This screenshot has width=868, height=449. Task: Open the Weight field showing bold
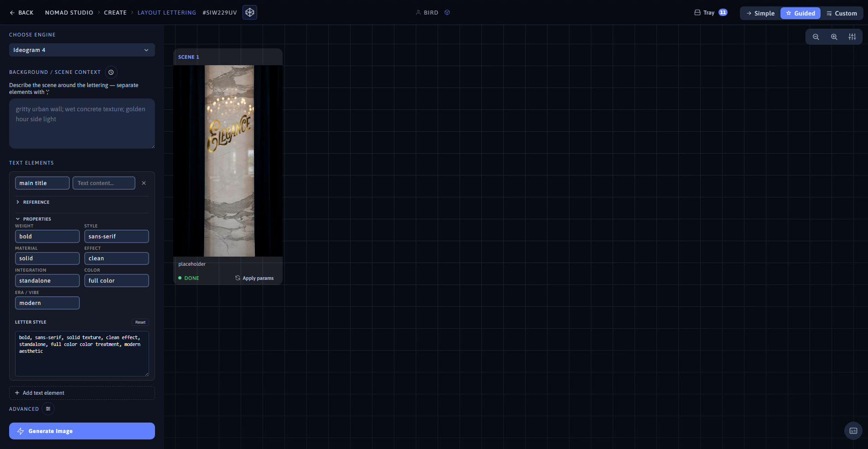point(47,237)
